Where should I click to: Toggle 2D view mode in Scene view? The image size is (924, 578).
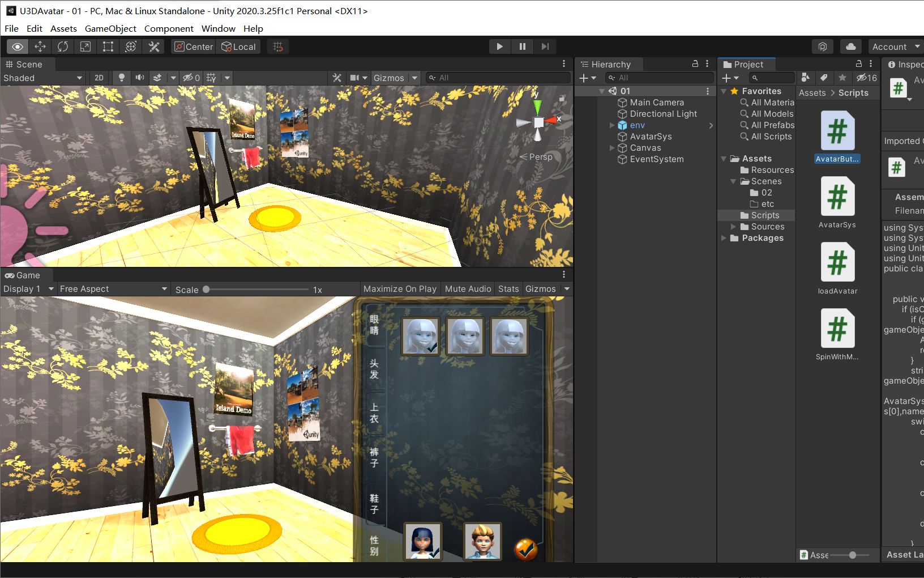click(99, 78)
